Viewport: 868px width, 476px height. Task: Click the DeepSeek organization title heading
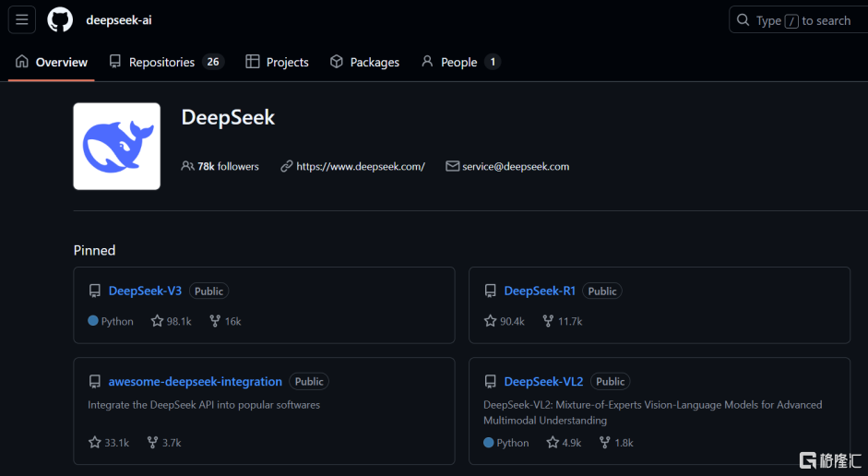(228, 117)
